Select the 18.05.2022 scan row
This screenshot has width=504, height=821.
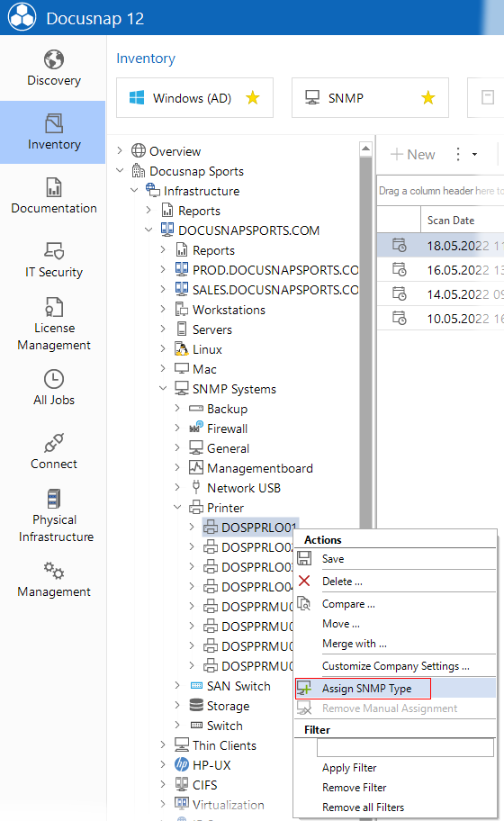(x=440, y=245)
